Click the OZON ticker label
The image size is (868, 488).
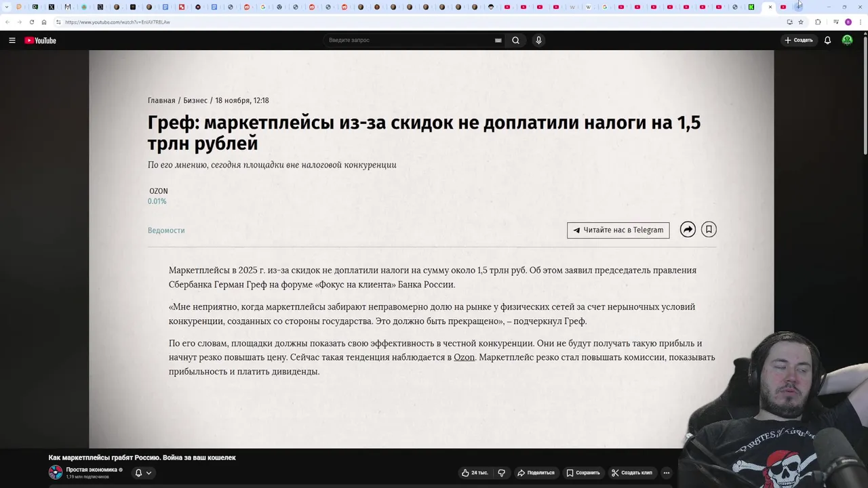tap(159, 191)
